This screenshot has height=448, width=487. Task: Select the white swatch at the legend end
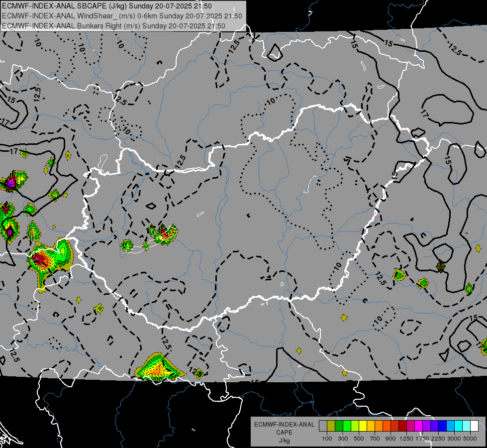coord(474,426)
